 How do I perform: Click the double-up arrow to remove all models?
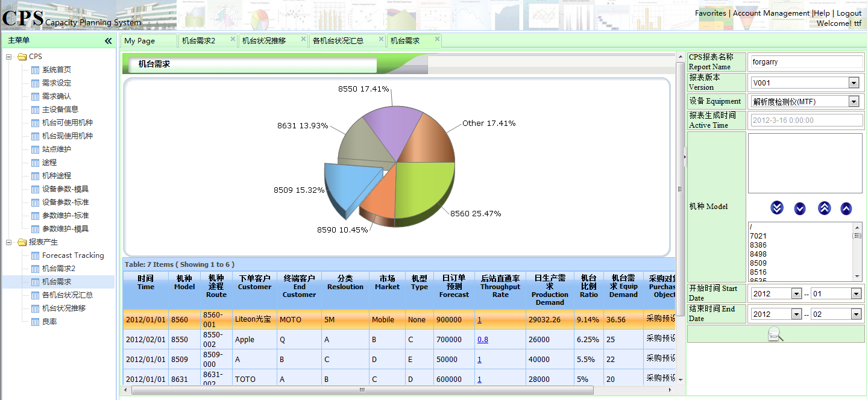tap(823, 208)
